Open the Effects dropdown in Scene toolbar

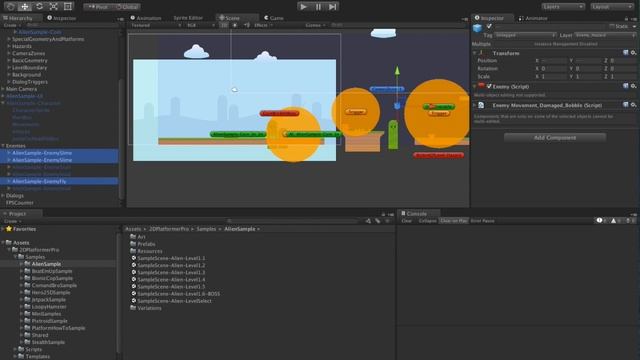coord(263,25)
